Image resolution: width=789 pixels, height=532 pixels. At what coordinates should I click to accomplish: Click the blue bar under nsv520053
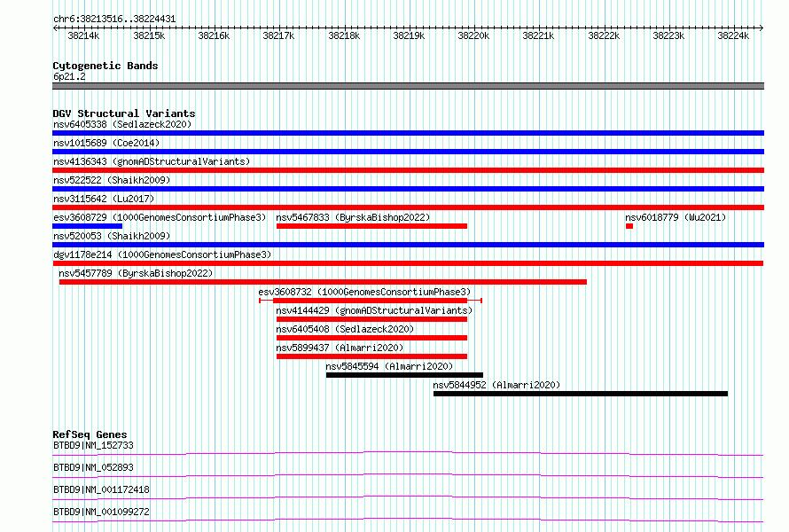[x=408, y=245]
